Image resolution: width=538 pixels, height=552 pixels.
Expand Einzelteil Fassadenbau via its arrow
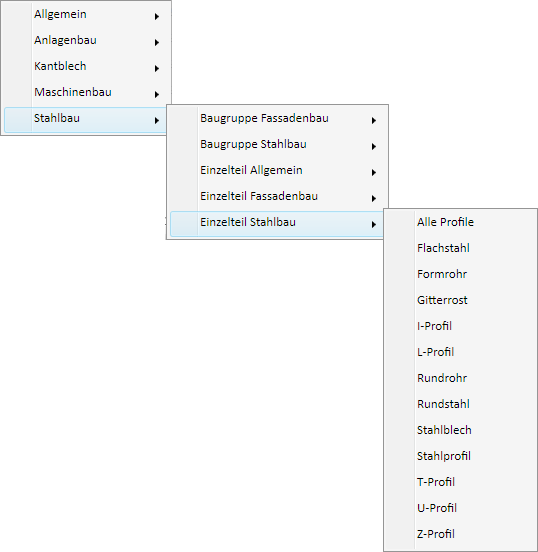point(374,199)
